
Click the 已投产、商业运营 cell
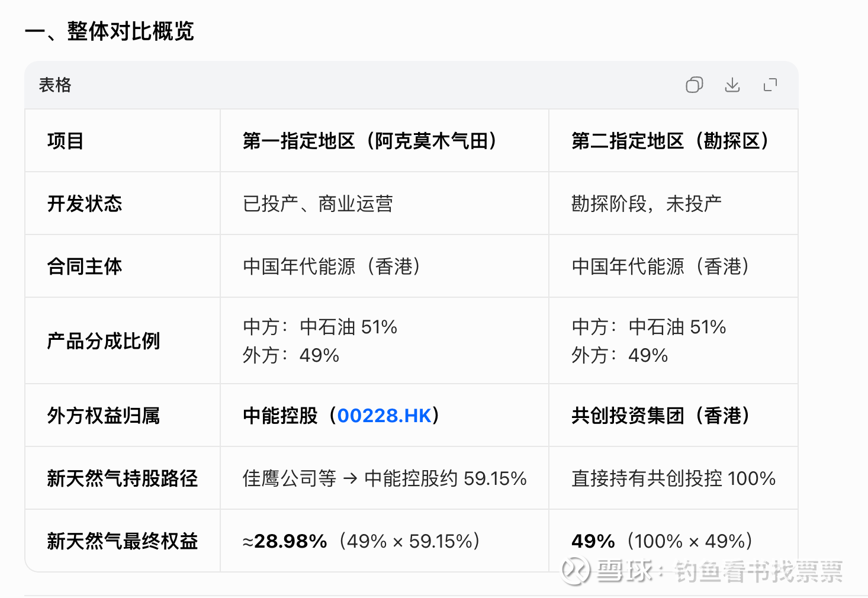coord(318,204)
